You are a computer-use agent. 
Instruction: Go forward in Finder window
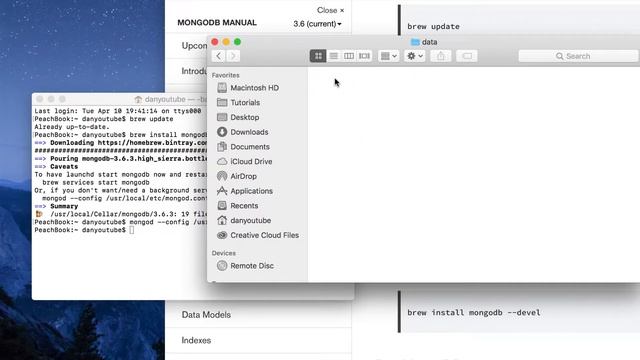233,56
